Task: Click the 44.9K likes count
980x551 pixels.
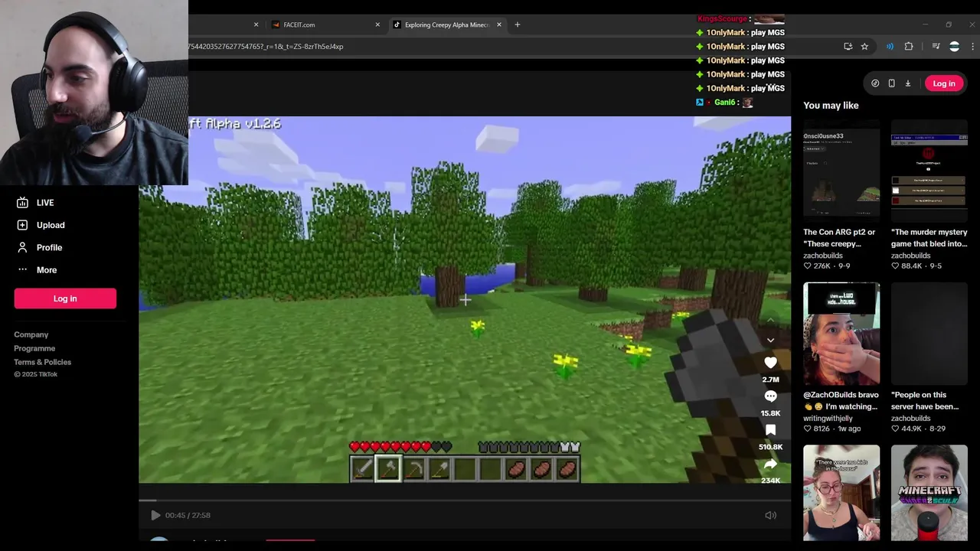Action: [x=911, y=429]
